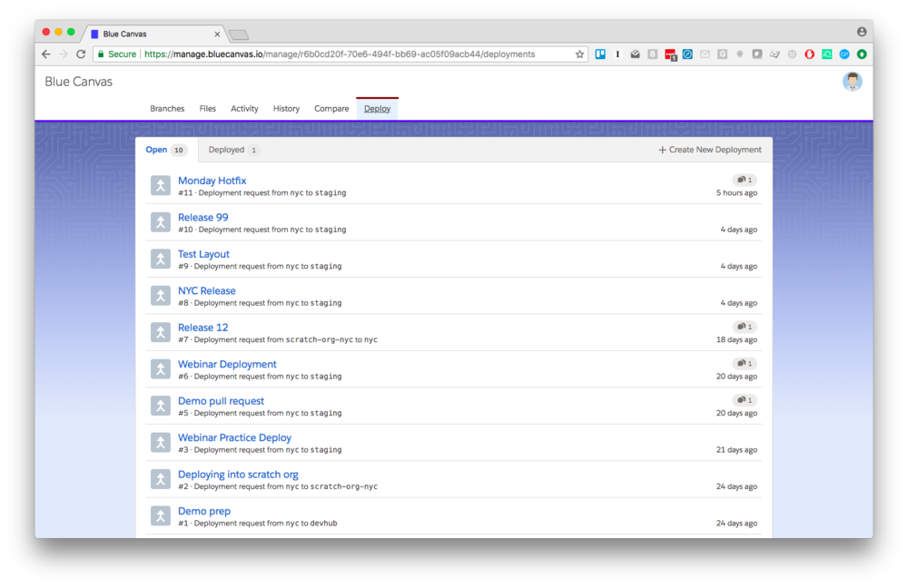Open Deploying into scratch org deployment
Viewport: 908px width, 588px height.
[238, 475]
